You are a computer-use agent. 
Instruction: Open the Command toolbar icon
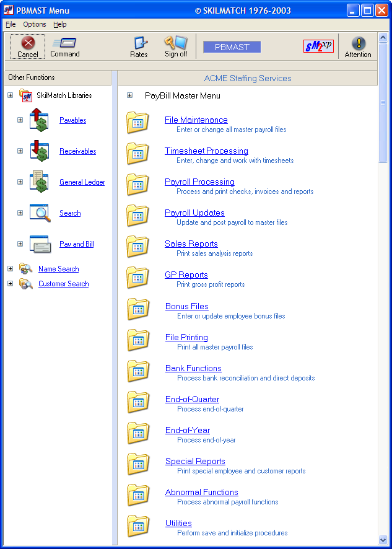click(65, 43)
